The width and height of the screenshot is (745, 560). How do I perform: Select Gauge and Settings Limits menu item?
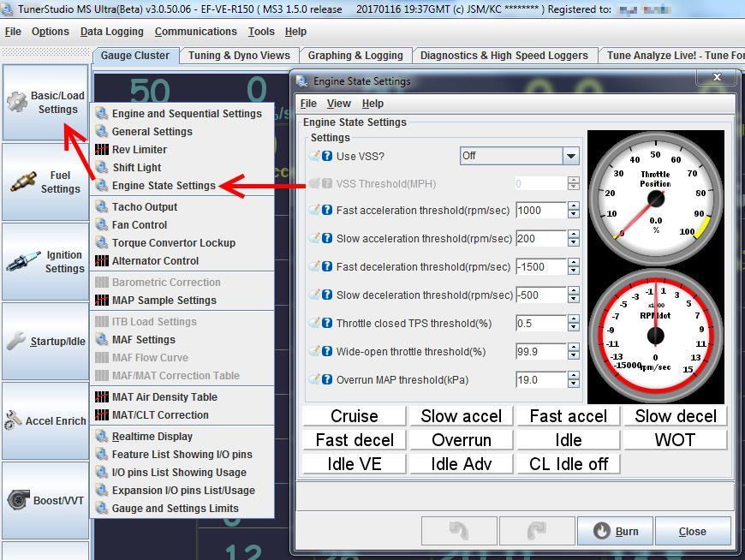[182, 509]
